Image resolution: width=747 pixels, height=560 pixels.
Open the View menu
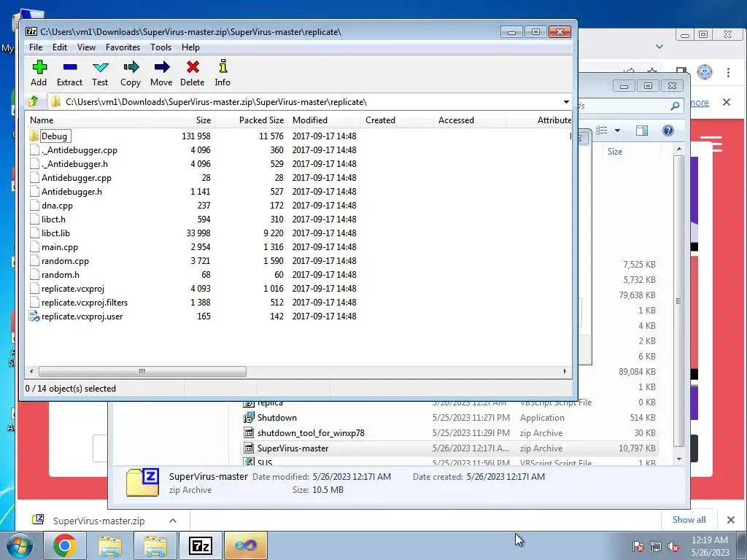click(x=86, y=47)
